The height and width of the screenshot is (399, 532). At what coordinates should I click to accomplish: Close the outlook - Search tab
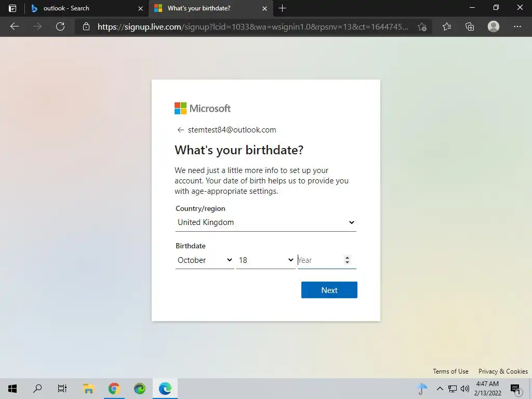click(x=140, y=8)
